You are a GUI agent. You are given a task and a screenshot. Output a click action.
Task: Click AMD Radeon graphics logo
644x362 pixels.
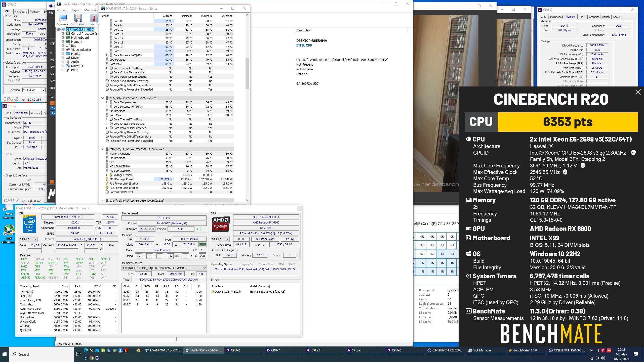pos(221,224)
